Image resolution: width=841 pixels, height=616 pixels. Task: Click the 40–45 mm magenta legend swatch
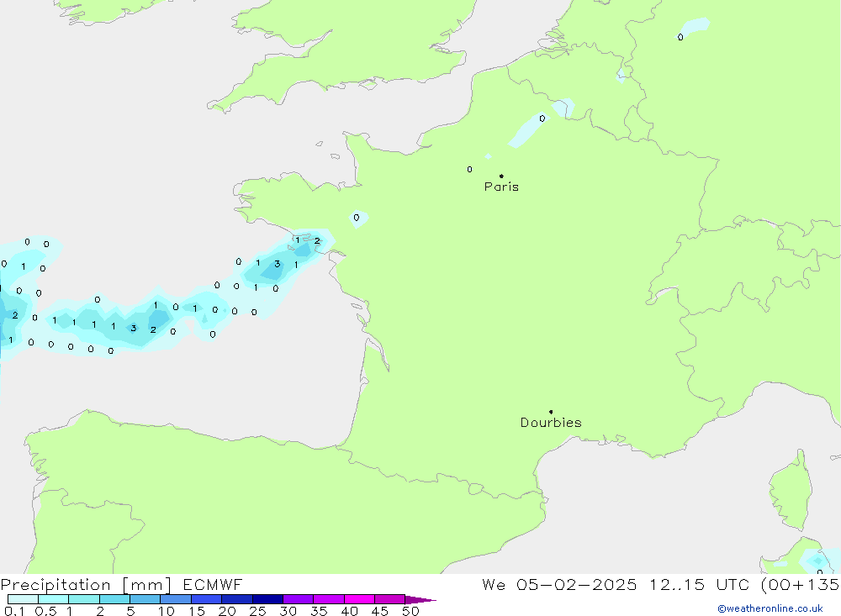(x=359, y=599)
